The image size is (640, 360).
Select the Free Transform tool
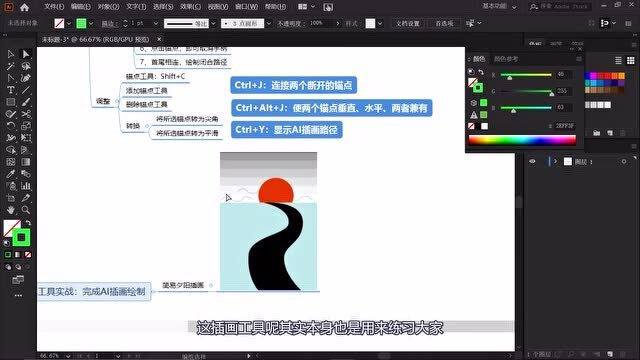(26, 138)
